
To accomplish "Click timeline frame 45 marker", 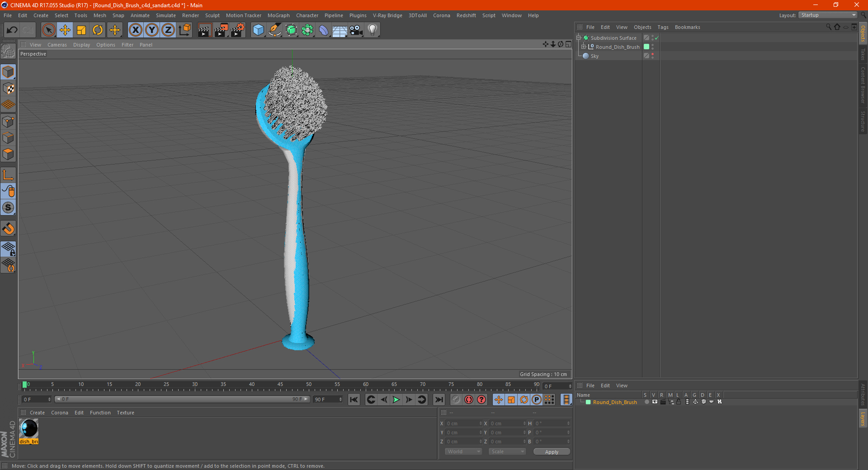I will tap(280, 385).
